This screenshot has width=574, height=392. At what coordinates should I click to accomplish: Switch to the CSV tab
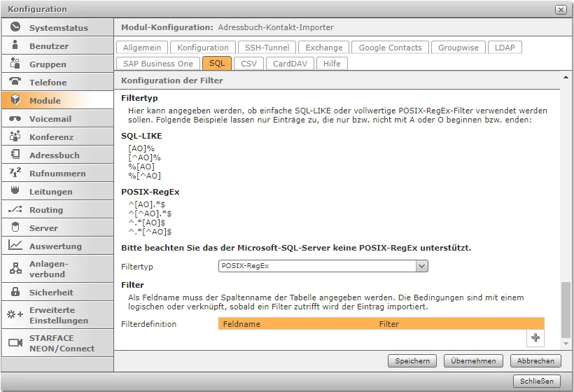tap(248, 63)
